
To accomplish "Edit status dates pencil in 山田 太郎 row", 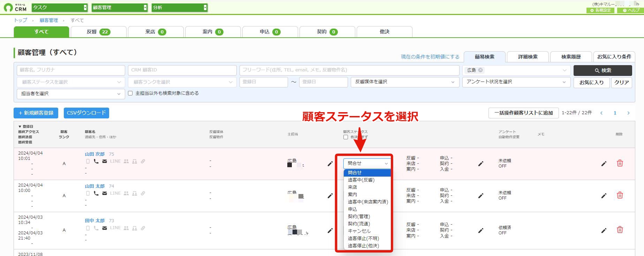I will (x=481, y=195).
